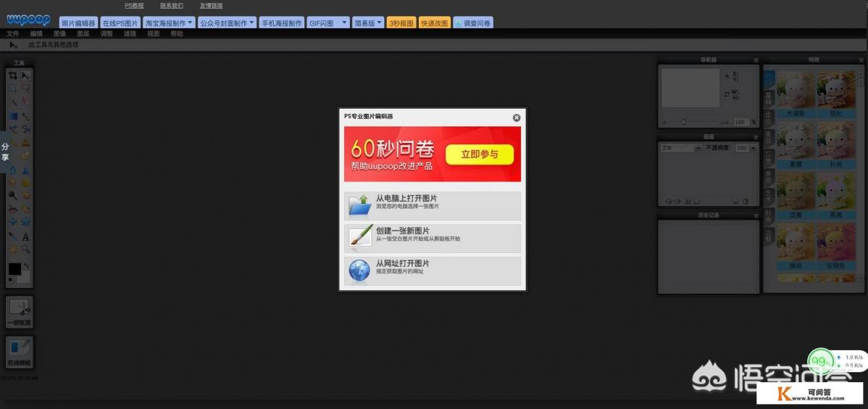The image size is (868, 409).
Task: Select the Crop tool
Action: point(13,76)
